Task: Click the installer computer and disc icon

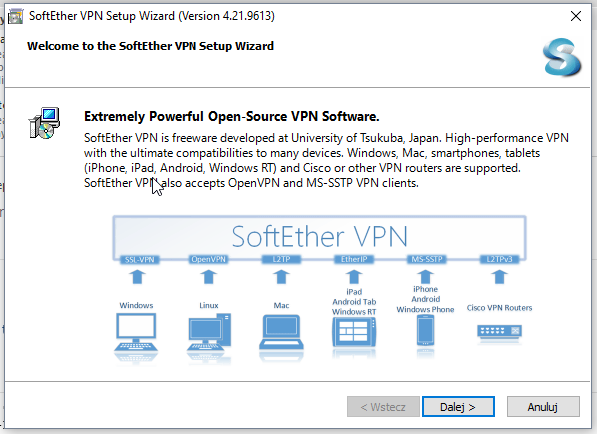Action: point(45,123)
